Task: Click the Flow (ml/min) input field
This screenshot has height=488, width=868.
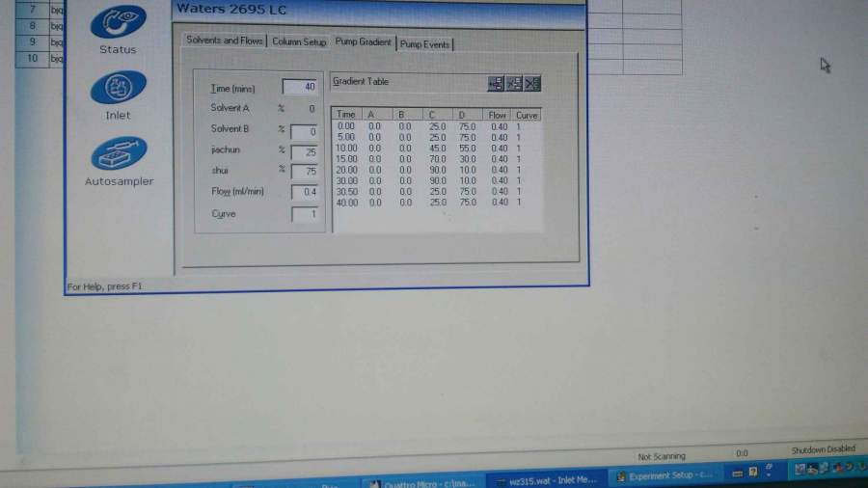Action: pyautogui.click(x=305, y=192)
